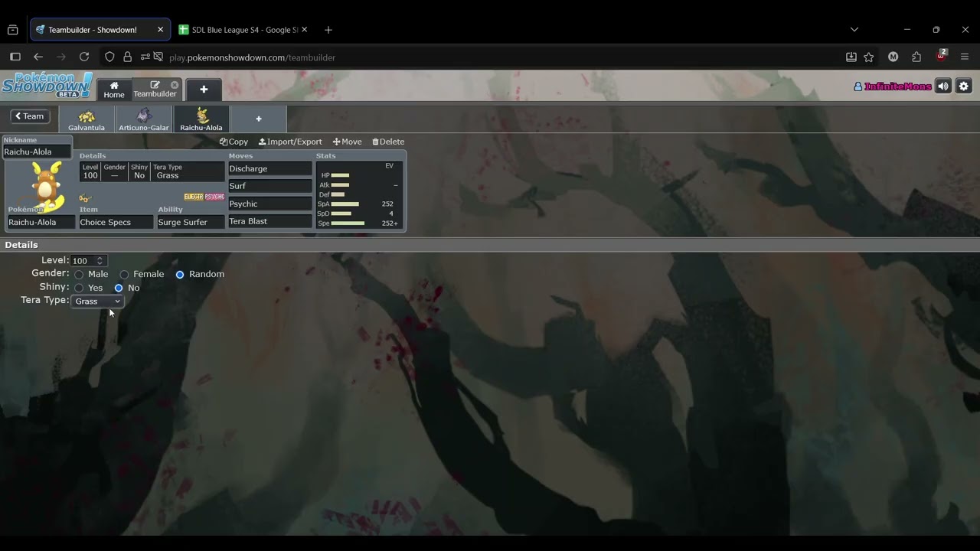Click the tracking protection shield icon
This screenshot has height=551, width=980.
[109, 57]
